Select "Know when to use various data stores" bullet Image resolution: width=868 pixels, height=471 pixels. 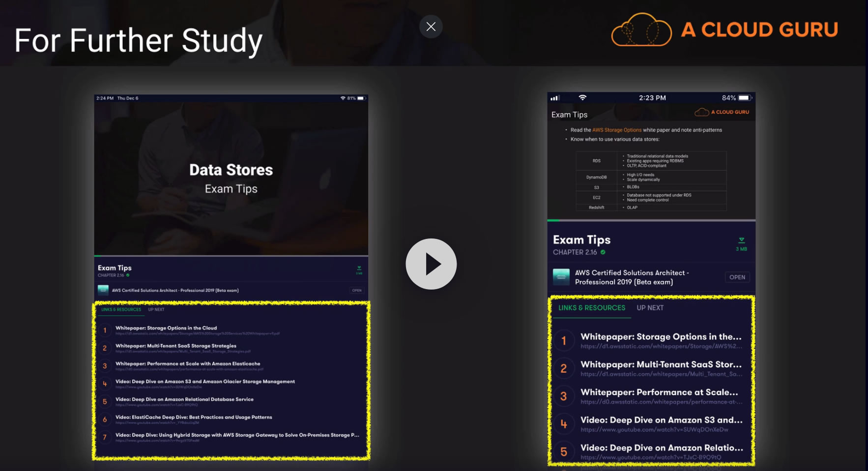coord(615,140)
